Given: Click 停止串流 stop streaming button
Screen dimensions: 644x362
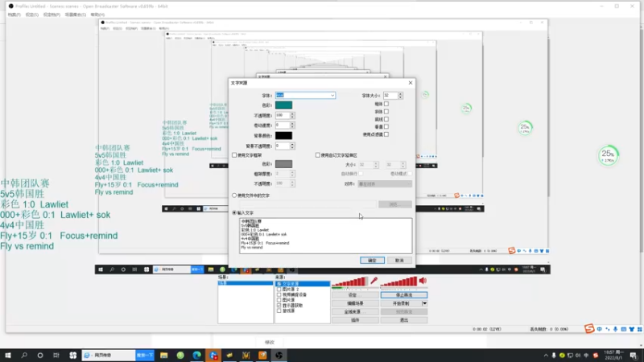Looking at the screenshot, I should (x=404, y=295).
